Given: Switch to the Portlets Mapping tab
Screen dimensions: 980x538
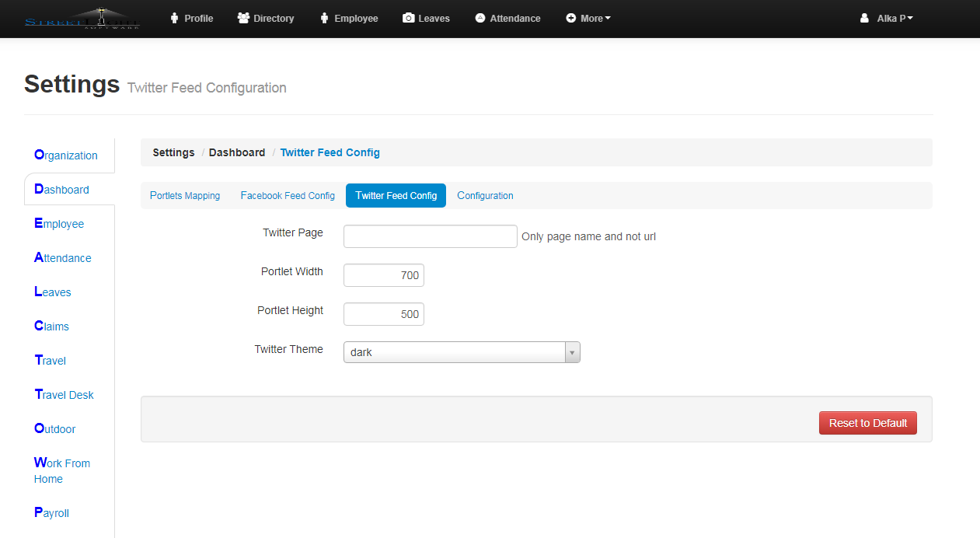Looking at the screenshot, I should click(185, 196).
